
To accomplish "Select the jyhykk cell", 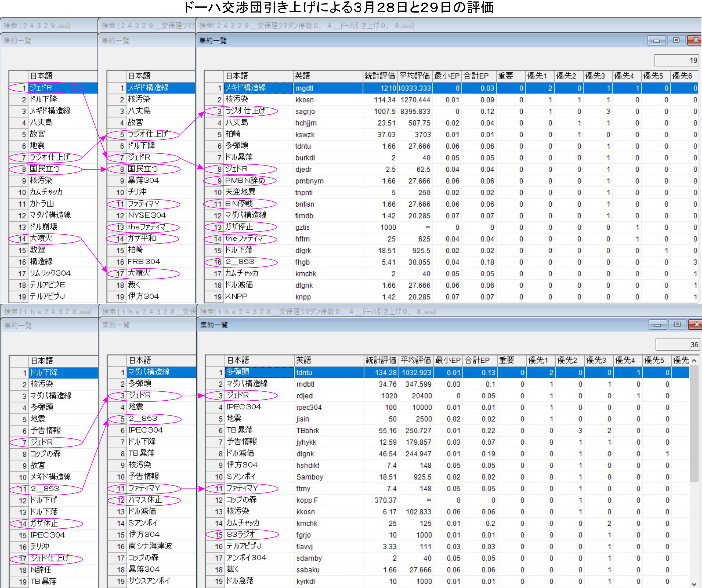I will coord(329,442).
